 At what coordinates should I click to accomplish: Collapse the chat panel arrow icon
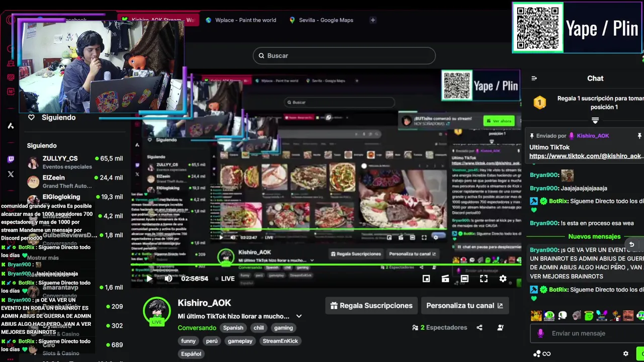[534, 78]
